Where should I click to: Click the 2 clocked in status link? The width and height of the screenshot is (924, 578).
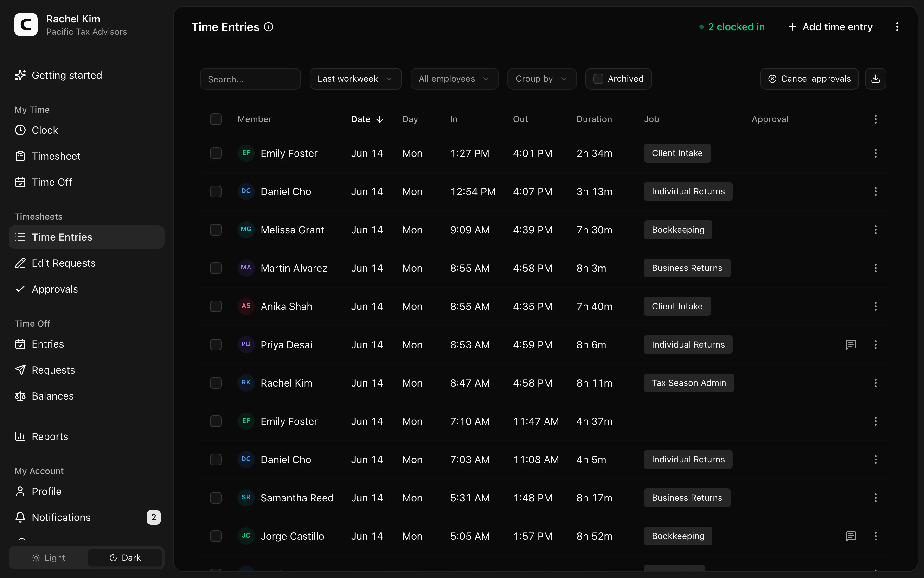(732, 27)
